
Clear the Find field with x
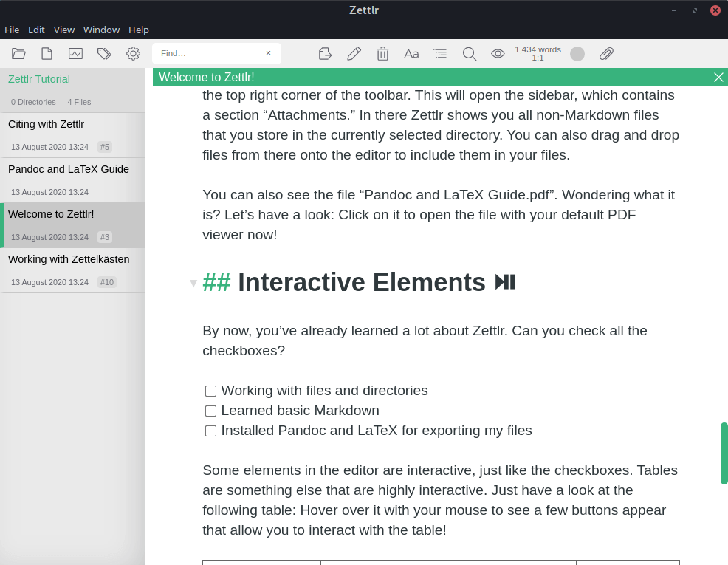[x=268, y=53]
